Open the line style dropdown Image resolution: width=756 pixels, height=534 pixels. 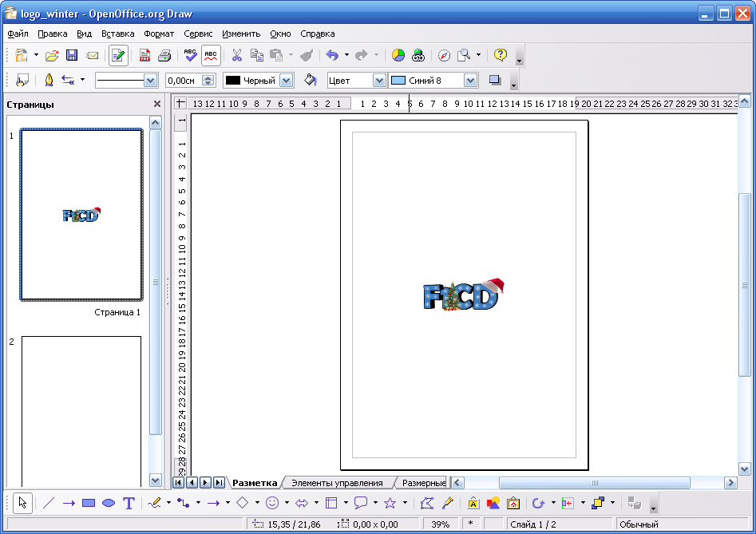pos(150,81)
